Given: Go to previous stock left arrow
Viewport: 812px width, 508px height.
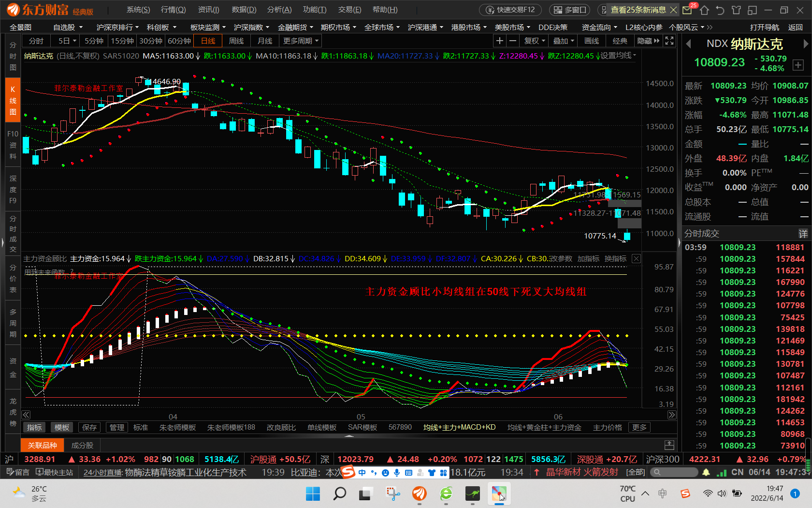Looking at the screenshot, I should pyautogui.click(x=688, y=44).
